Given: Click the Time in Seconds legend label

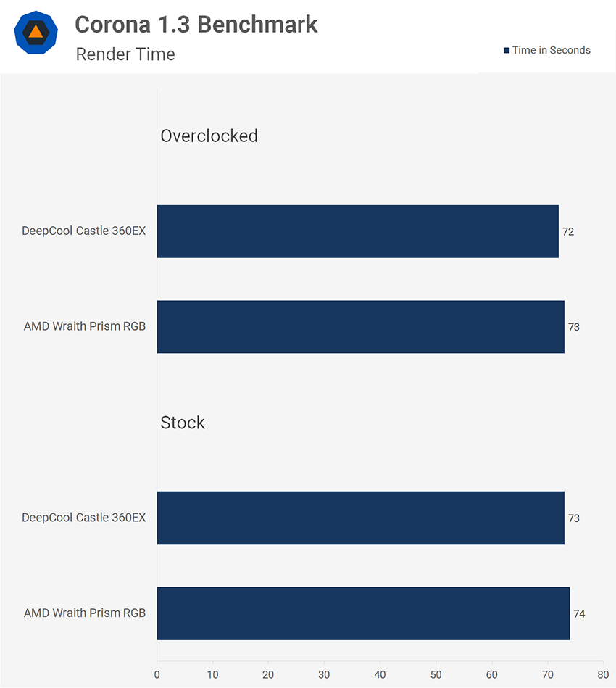Looking at the screenshot, I should coord(551,50).
